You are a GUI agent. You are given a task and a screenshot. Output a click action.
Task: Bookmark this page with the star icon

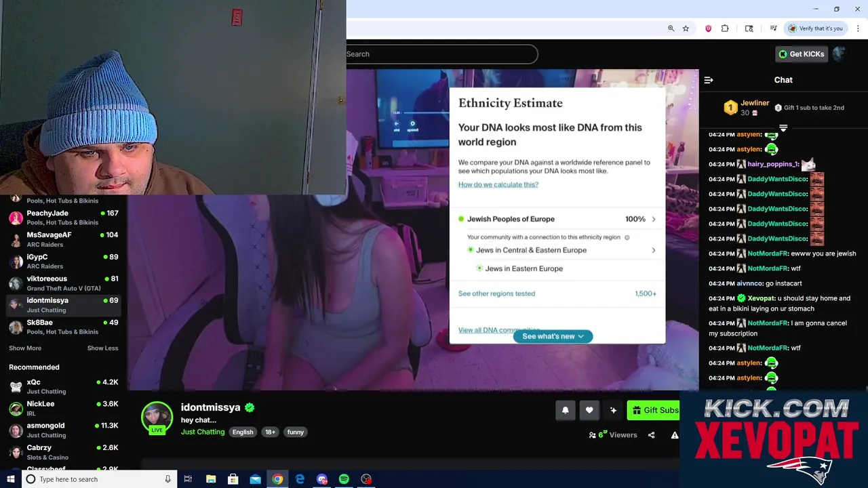pos(686,28)
